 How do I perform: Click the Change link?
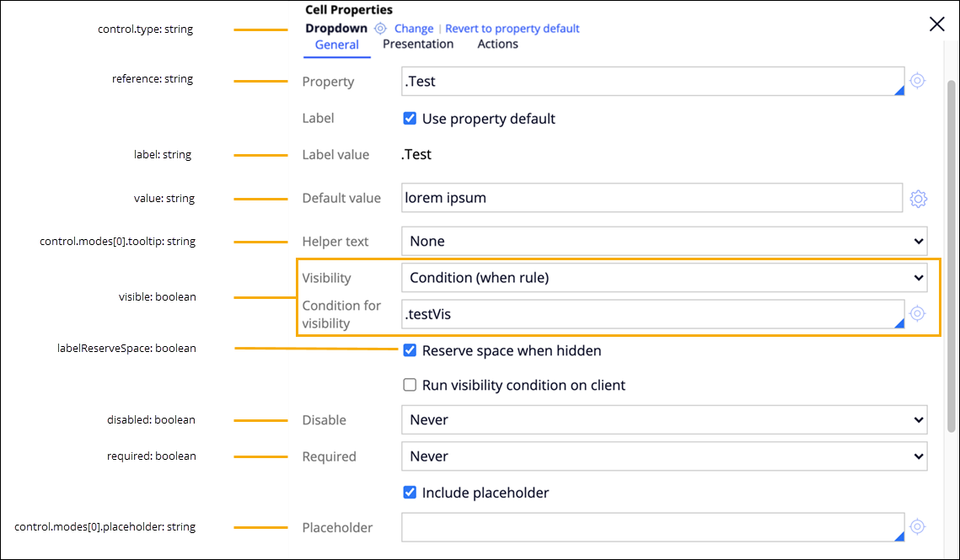(414, 29)
